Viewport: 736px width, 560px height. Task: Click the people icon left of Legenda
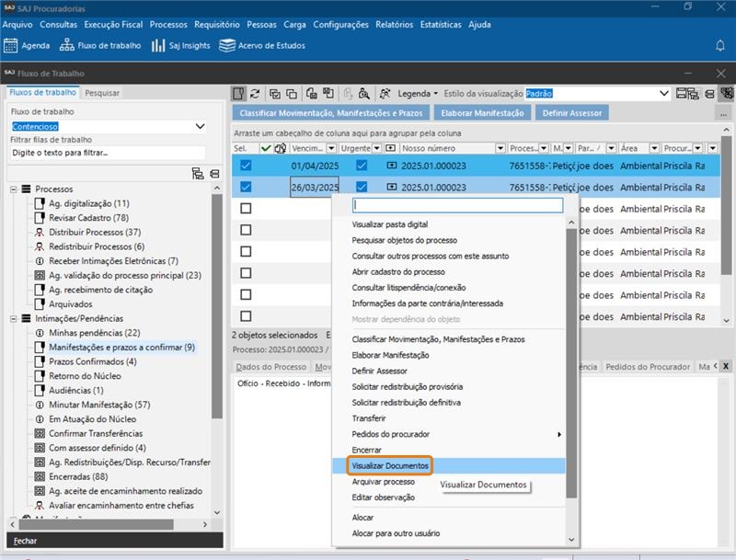tap(385, 94)
